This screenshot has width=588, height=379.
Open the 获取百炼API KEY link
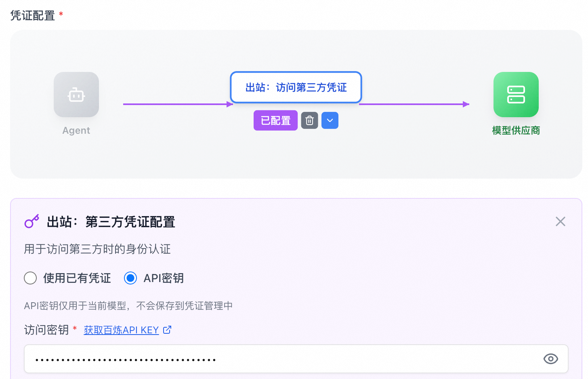[121, 330]
